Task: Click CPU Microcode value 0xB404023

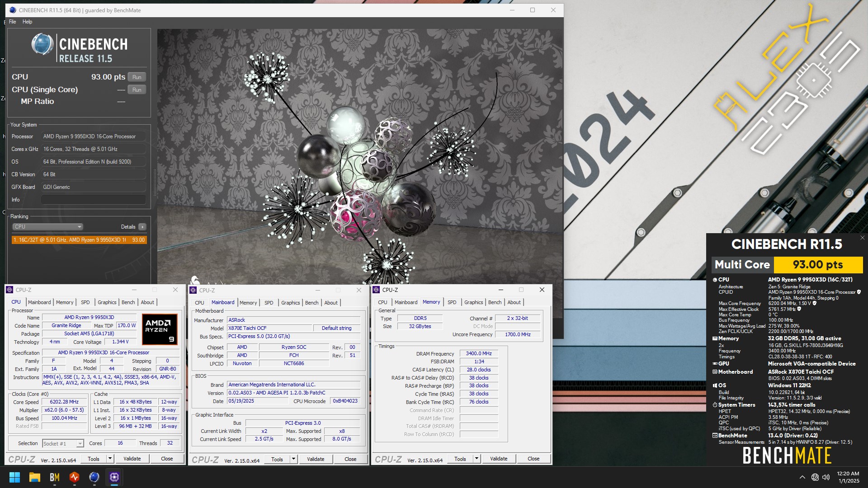Action: coord(345,401)
